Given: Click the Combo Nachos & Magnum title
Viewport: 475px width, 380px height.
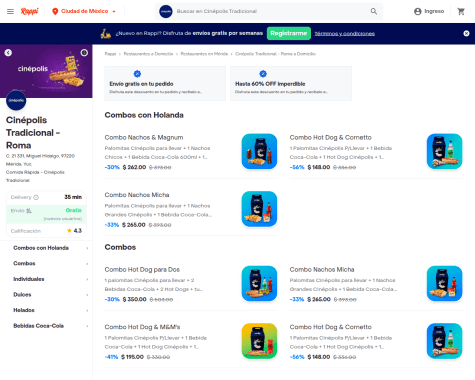Looking at the screenshot, I should pyautogui.click(x=144, y=138).
